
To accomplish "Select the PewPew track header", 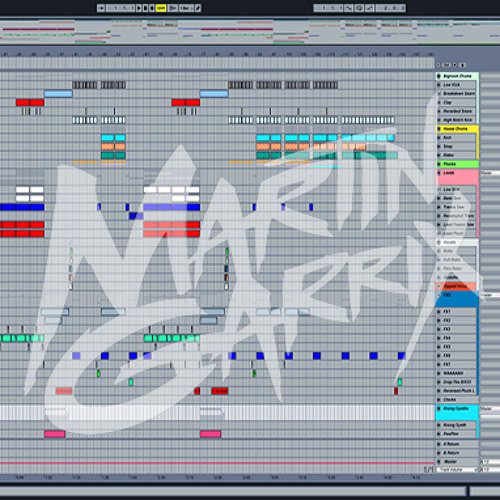I will (x=456, y=434).
